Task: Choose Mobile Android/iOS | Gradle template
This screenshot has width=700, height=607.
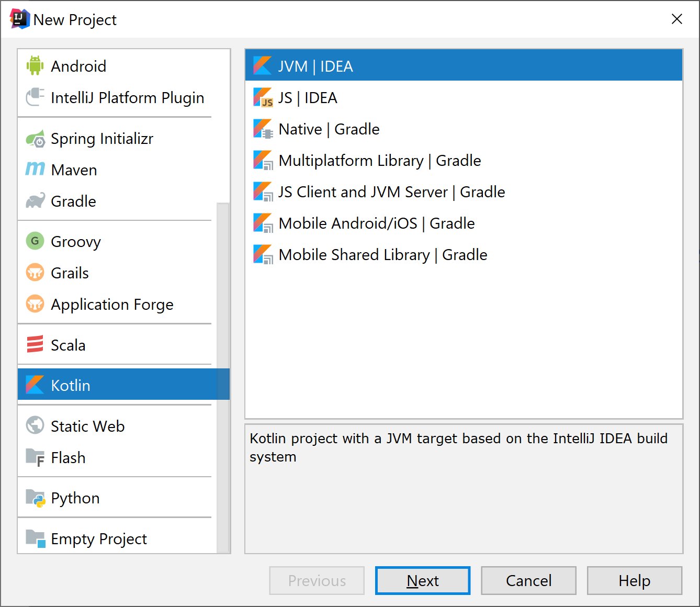Action: 376,223
